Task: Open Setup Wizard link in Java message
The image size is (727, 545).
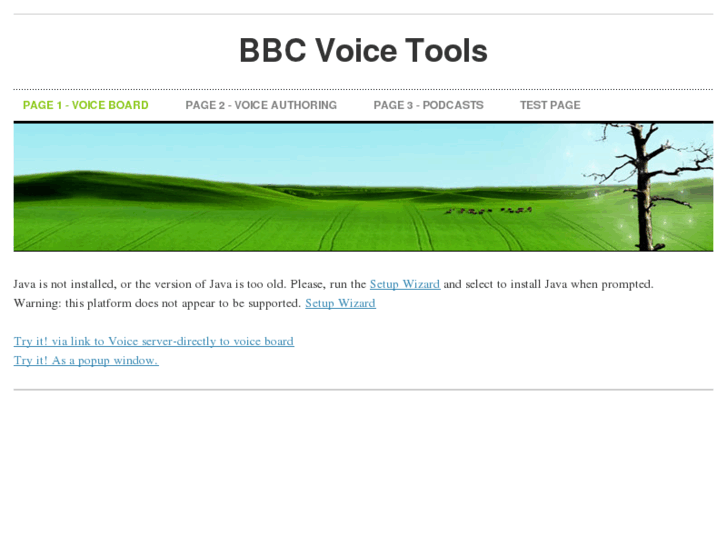Action: [x=405, y=284]
